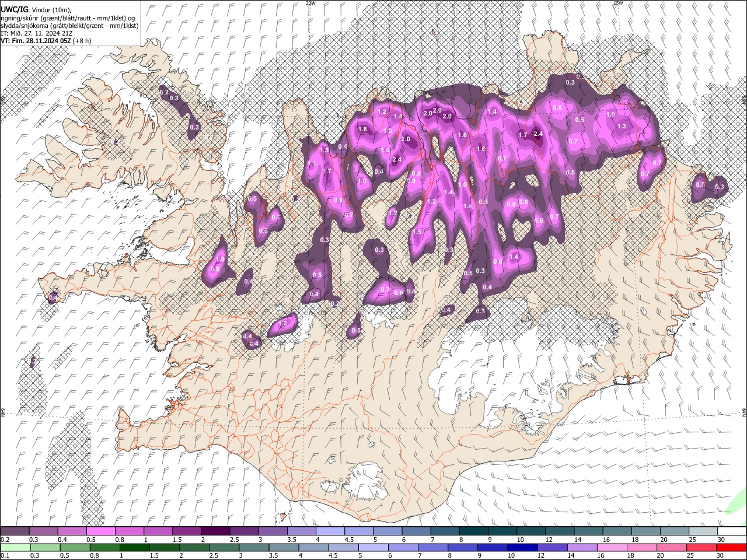Click the 'slydda/snjókoma' description line
This screenshot has height=560, width=747.
click(69, 26)
